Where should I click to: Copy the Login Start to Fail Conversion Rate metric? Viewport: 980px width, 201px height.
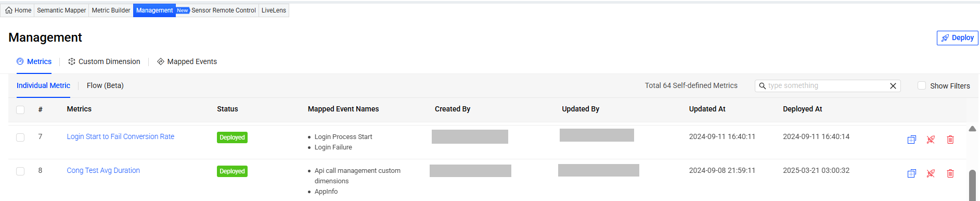click(911, 140)
